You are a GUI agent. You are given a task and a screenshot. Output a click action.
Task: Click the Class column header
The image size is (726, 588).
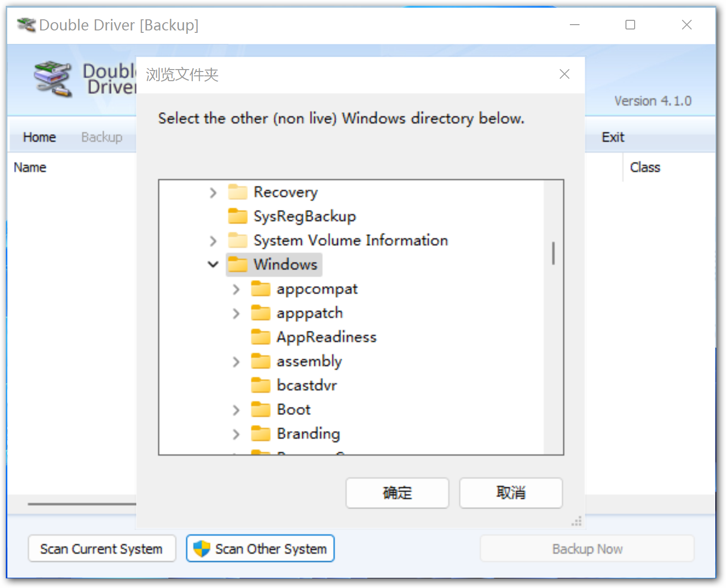pyautogui.click(x=645, y=167)
